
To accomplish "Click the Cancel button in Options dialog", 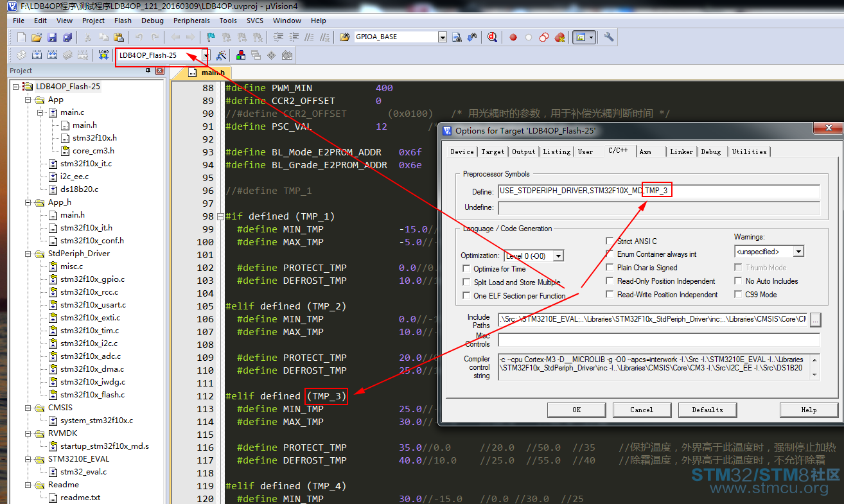I will coord(642,410).
